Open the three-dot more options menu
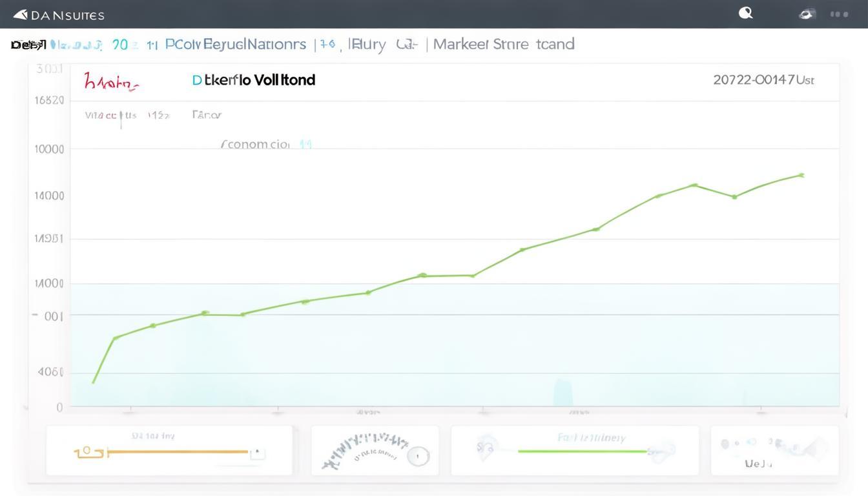 [x=839, y=14]
